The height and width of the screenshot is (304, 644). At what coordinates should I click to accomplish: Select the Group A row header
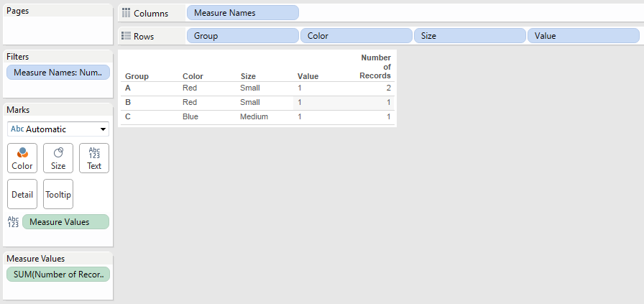click(x=128, y=88)
